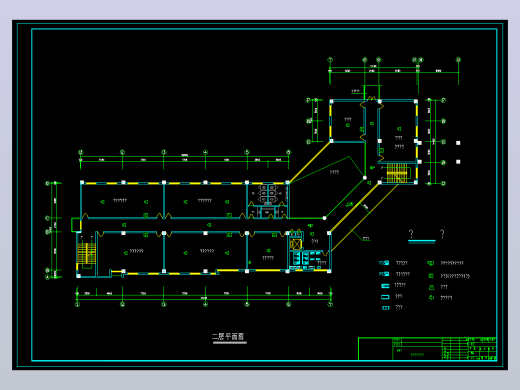Image resolution: width=520 pixels, height=390 pixels.
Task: Select the restroom fixtures block in upper corridor
Action: [268, 194]
